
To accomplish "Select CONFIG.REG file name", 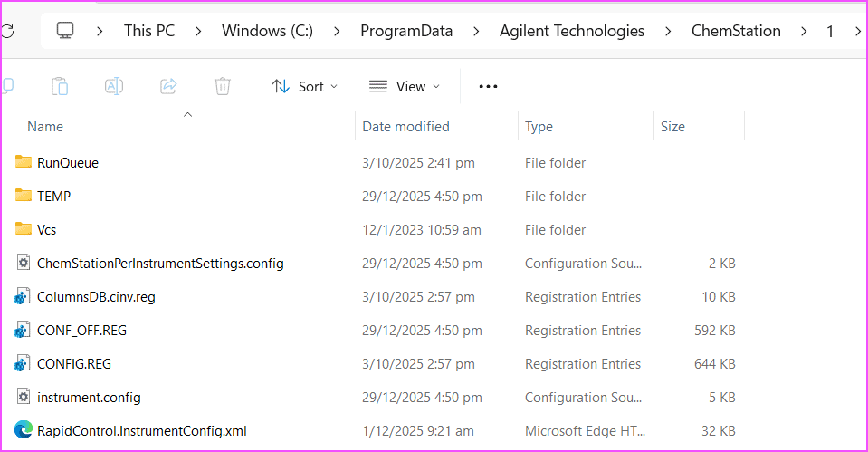I will pos(74,364).
